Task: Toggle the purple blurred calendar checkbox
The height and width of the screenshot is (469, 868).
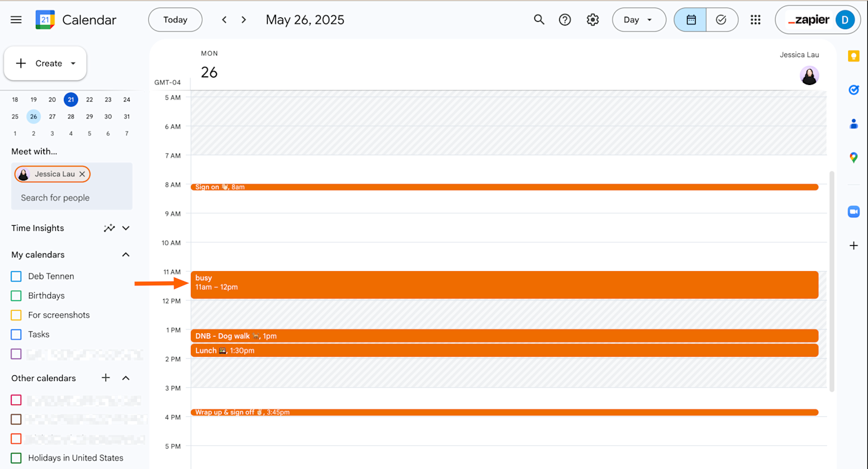Action: click(x=16, y=354)
